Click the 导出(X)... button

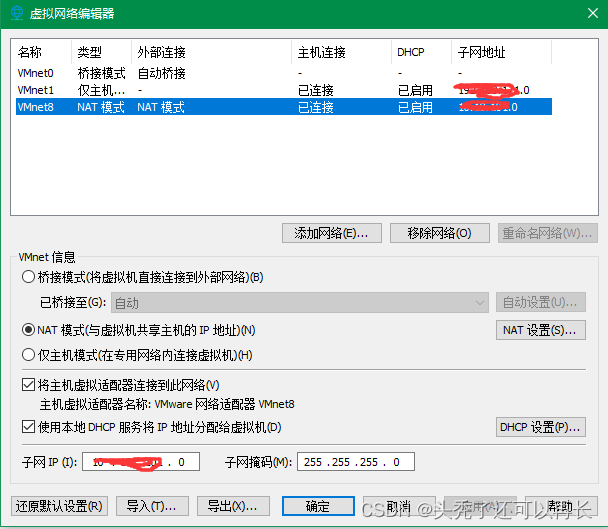click(233, 506)
